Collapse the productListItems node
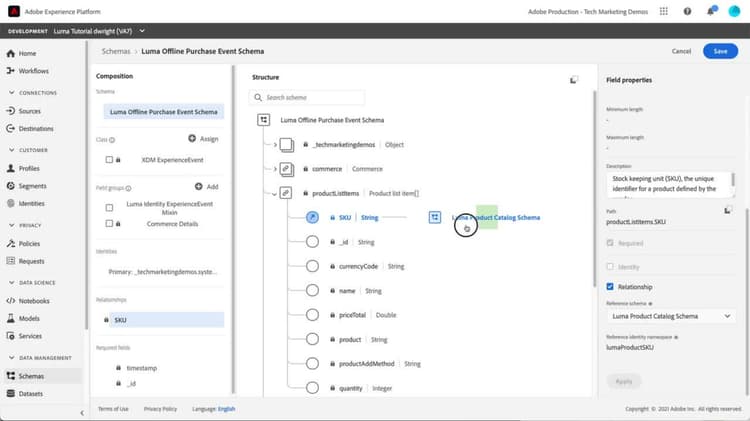The image size is (750, 421). pyautogui.click(x=274, y=194)
